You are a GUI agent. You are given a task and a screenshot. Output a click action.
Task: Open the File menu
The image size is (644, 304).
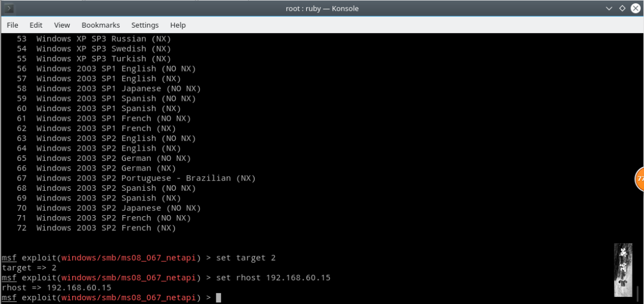pos(12,25)
